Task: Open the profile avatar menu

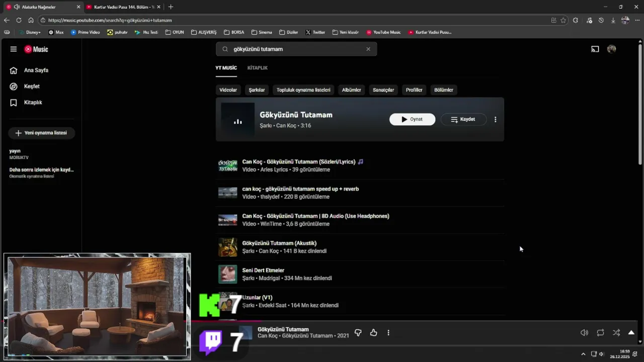Action: click(x=611, y=49)
